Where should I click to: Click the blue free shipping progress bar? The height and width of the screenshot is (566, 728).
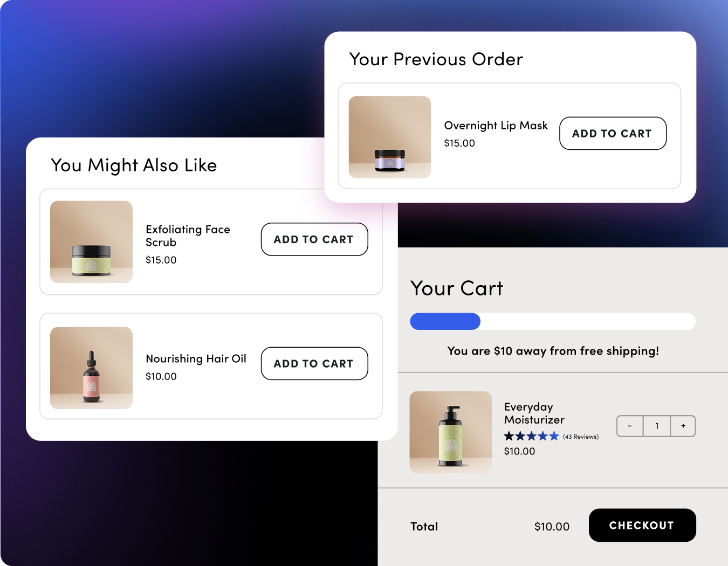[x=445, y=321]
